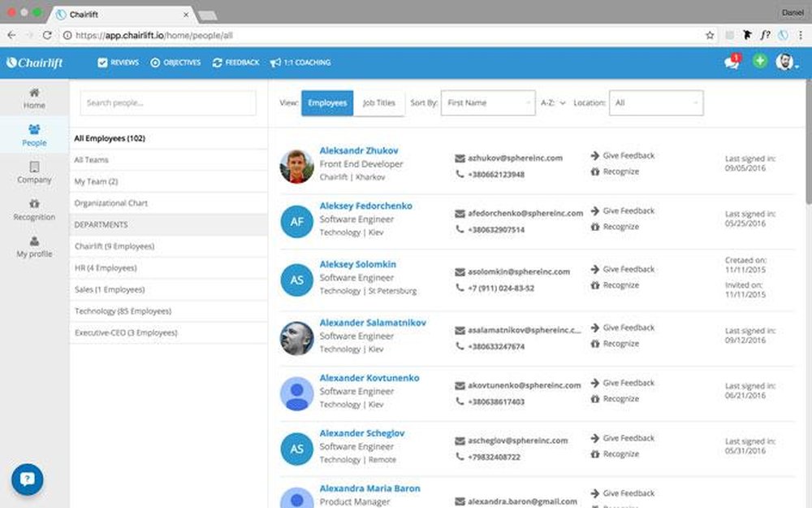Click the AF avatar of Aleksey Fedorchenko
The width and height of the screenshot is (812, 508).
296,221
